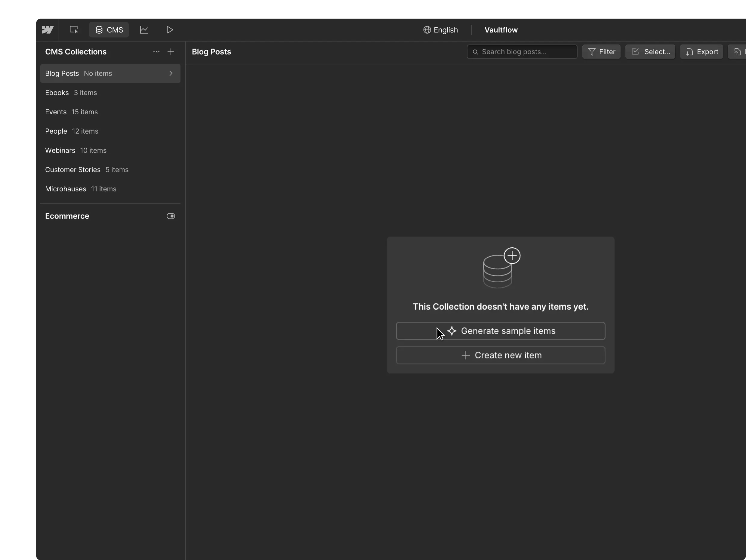Screen dimensions: 746x560
Task: Click Create new item button
Action: [x=501, y=355]
